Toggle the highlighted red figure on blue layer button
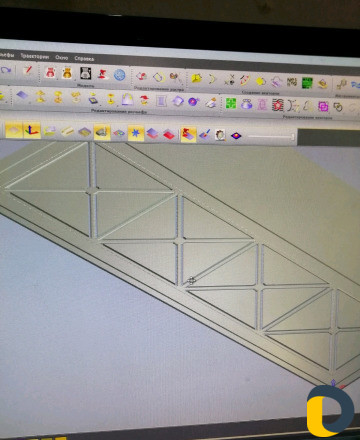Screen dimensions: 360x440 [188, 134]
